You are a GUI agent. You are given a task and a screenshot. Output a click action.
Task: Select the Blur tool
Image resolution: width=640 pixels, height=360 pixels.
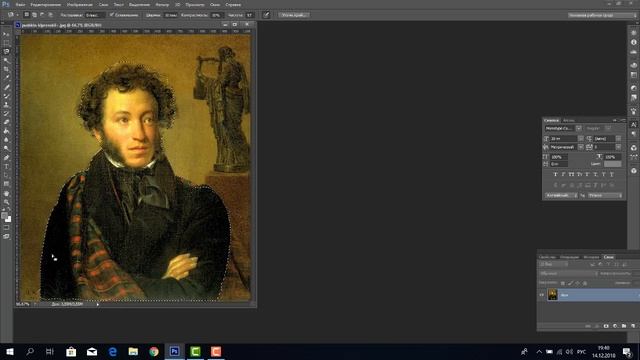[6, 140]
